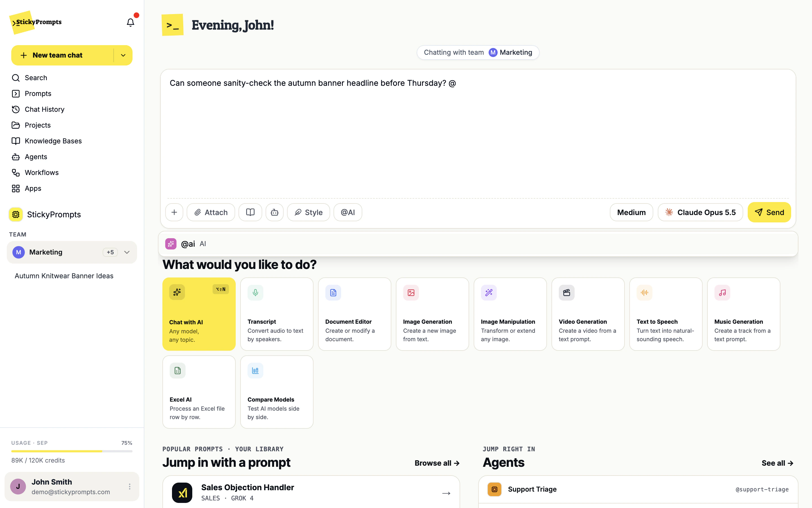Click the agent robot icon in composer toolbar
Image resolution: width=812 pixels, height=508 pixels.
(x=274, y=212)
